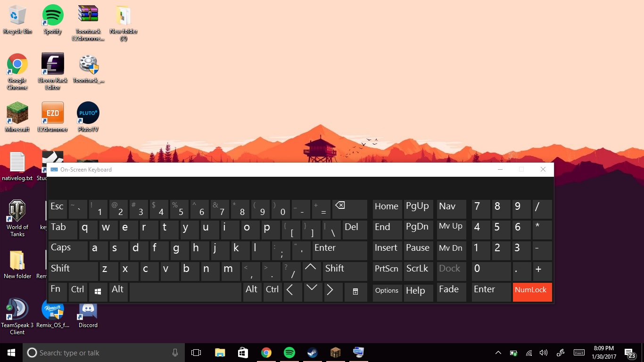Viewport: 644px width, 362px height.
Task: Open Steam from the taskbar
Action: pos(312,353)
